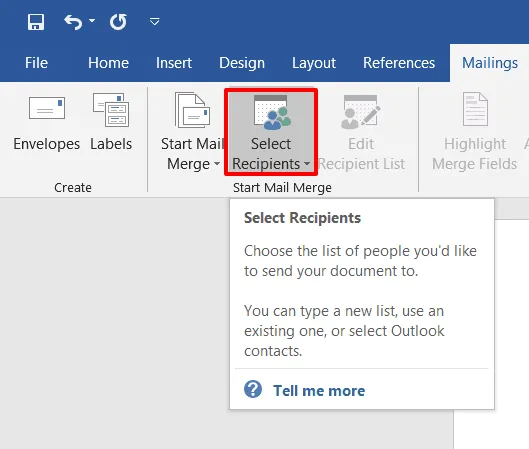Viewport: 529px width, 449px height.
Task: Click the Create group label
Action: click(x=73, y=188)
